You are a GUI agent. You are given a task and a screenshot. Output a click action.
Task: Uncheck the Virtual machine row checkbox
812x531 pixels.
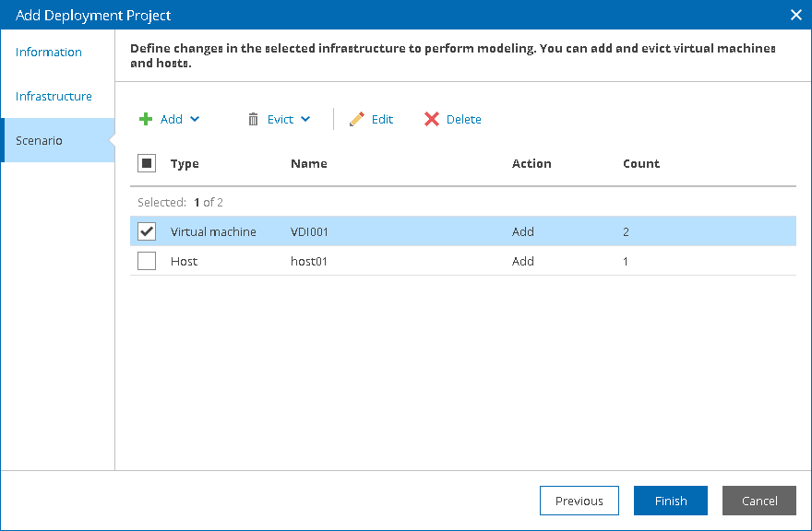point(147,231)
